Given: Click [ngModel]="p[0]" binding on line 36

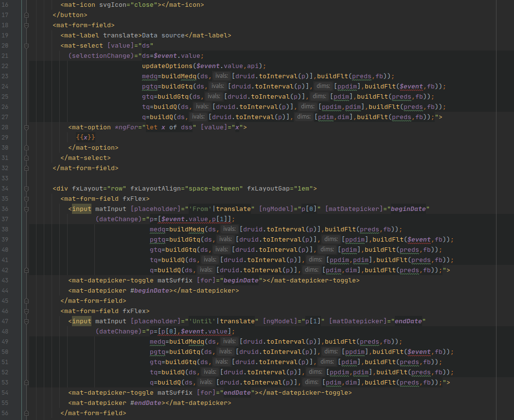Looking at the screenshot, I should pyautogui.click(x=290, y=209).
